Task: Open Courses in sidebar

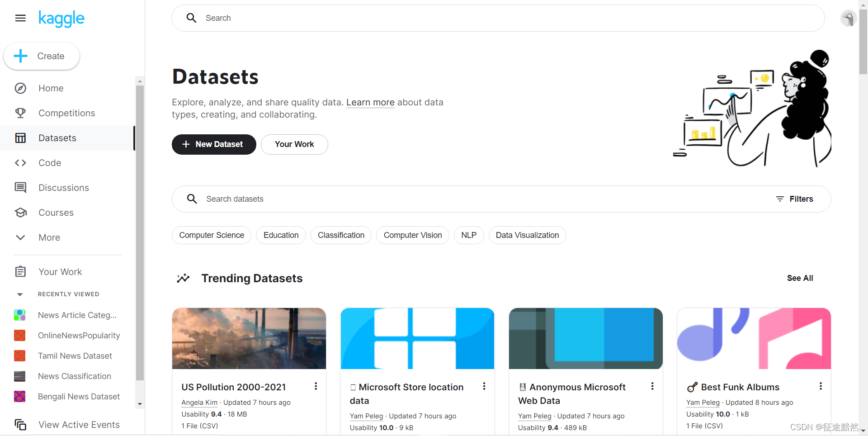Action: 67,213
